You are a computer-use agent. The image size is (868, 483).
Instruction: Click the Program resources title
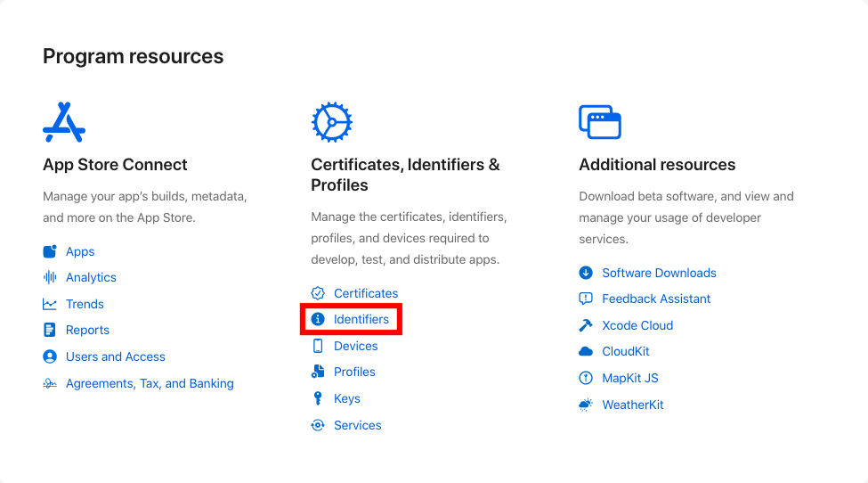tap(134, 56)
